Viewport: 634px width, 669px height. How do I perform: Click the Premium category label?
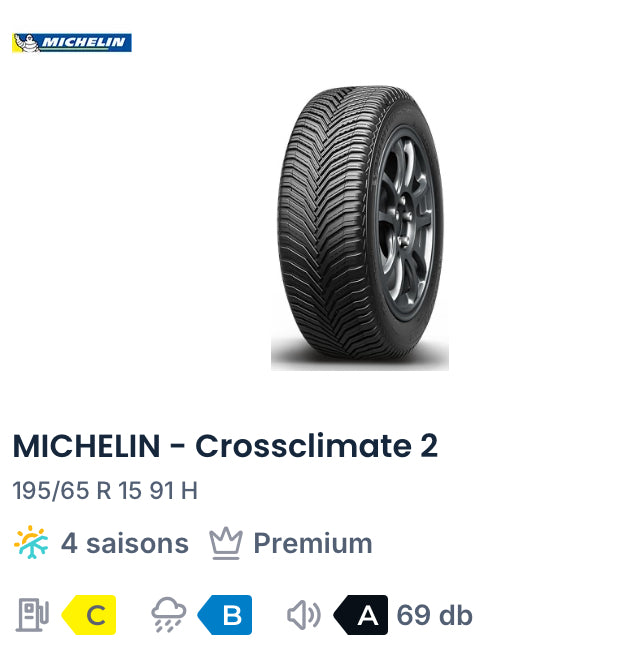tap(312, 543)
